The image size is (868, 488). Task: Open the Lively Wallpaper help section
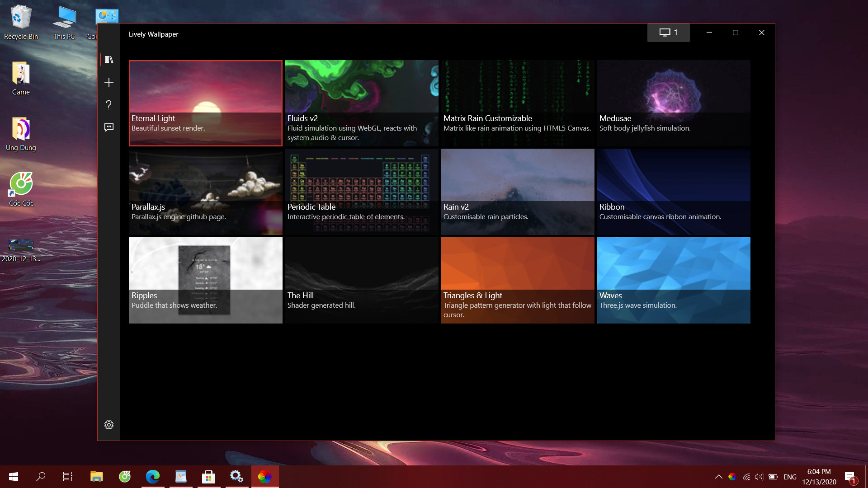109,104
